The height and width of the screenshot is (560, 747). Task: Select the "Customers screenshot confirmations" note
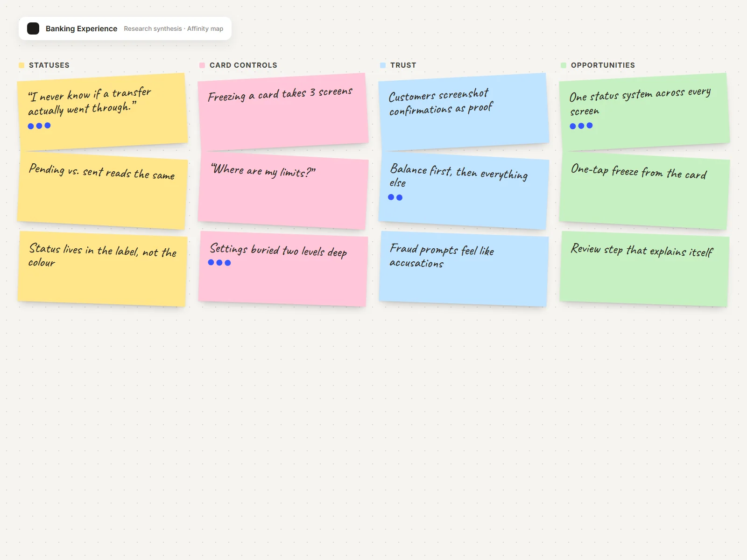point(464,112)
